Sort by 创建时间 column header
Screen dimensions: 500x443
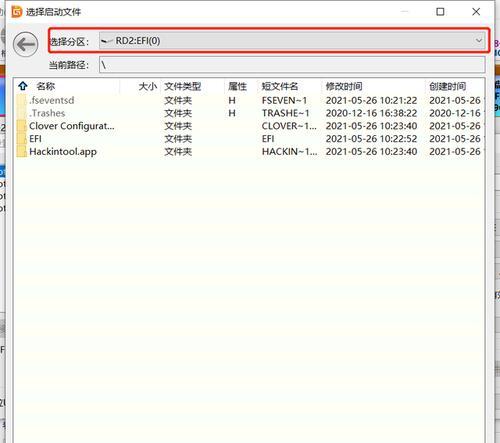click(x=447, y=87)
